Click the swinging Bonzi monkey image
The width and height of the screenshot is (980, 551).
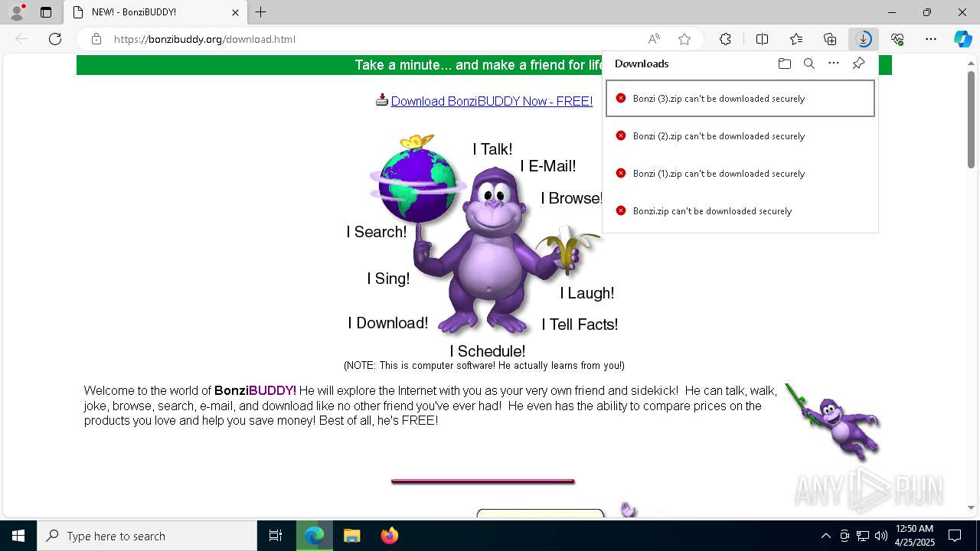833,421
